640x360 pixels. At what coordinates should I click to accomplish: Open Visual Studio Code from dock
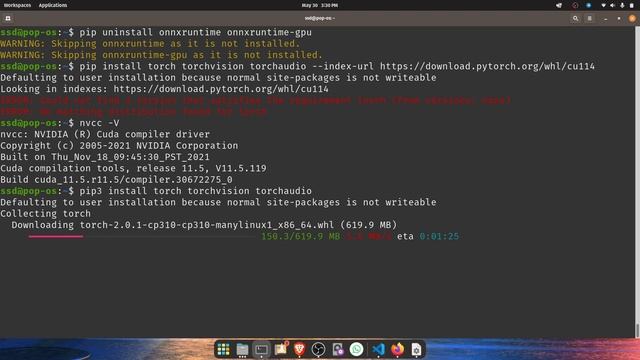pyautogui.click(x=378, y=349)
